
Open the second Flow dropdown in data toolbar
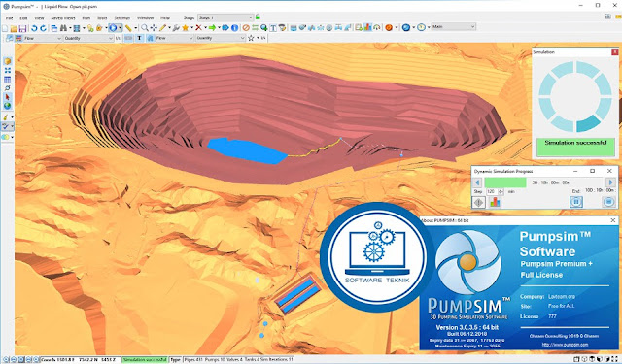tap(174, 39)
